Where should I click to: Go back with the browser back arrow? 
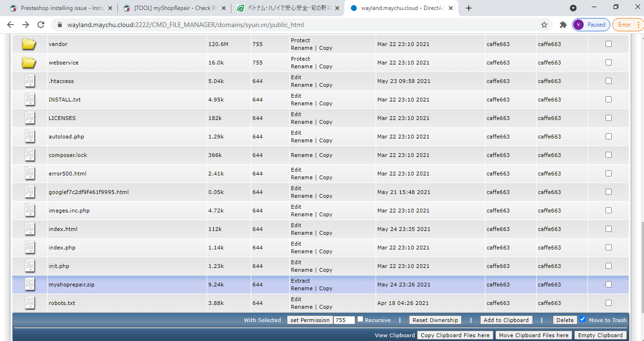[10, 25]
